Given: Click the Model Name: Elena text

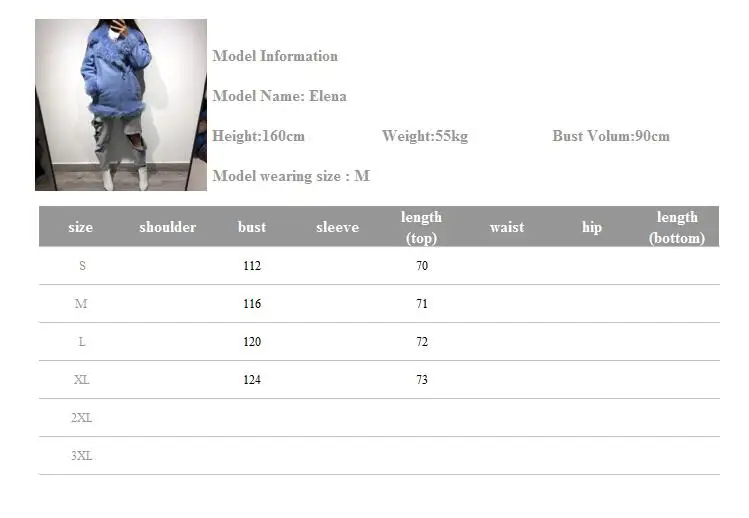Looking at the screenshot, I should pos(279,96).
